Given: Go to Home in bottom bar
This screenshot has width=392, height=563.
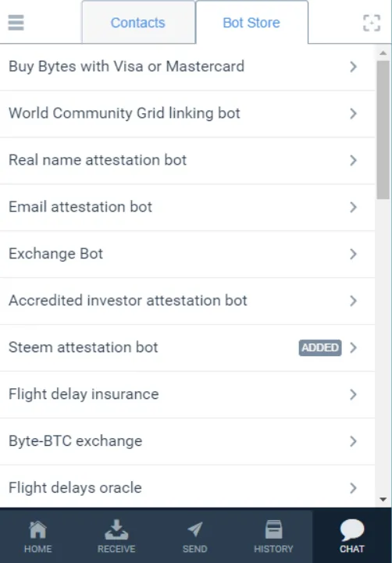Looking at the screenshot, I should pos(37,536).
